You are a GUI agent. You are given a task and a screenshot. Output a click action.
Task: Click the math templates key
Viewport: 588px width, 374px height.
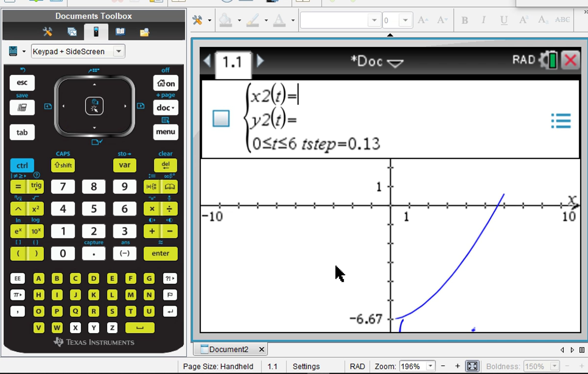pyautogui.click(x=152, y=187)
